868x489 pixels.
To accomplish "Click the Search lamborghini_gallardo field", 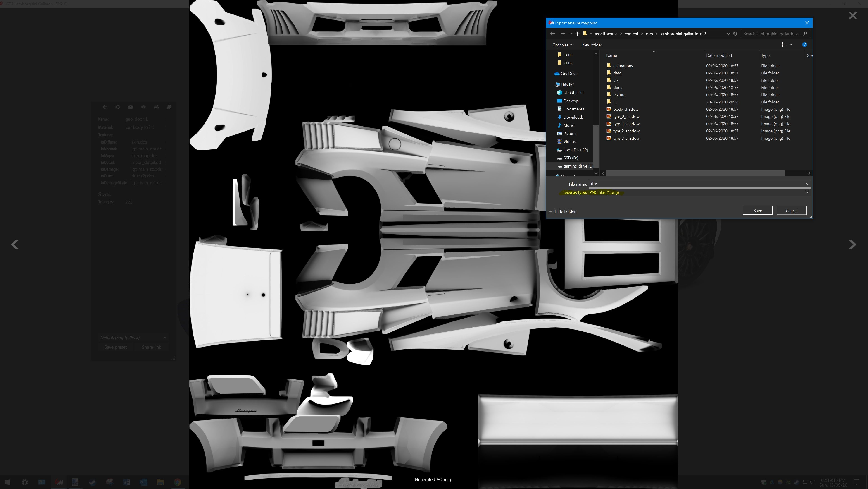I will (775, 34).
